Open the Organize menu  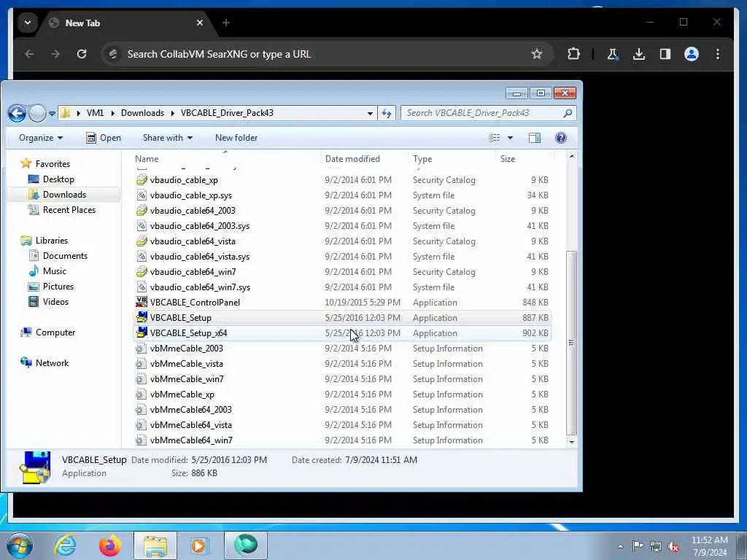[x=41, y=138]
